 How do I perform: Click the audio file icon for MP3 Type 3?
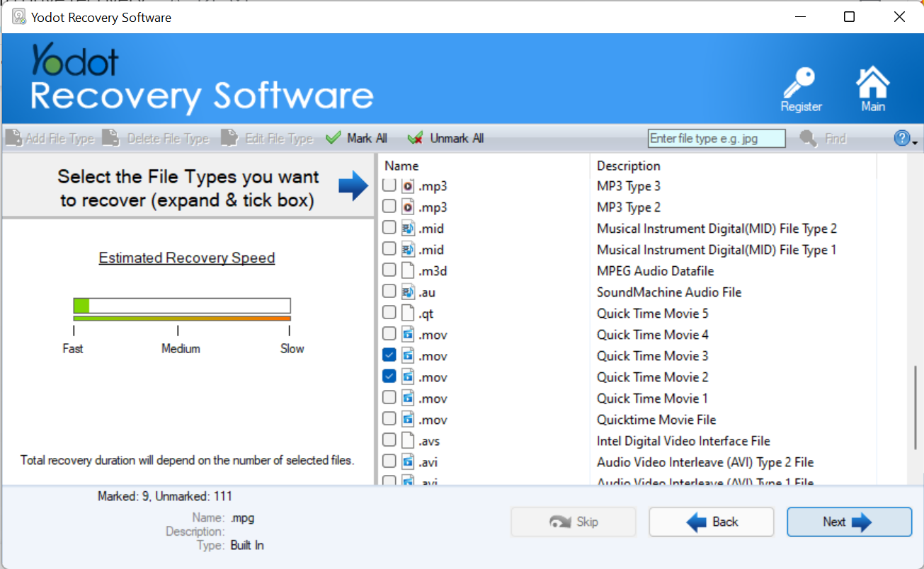point(407,186)
